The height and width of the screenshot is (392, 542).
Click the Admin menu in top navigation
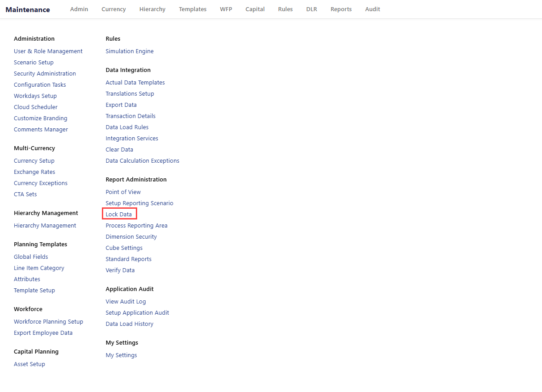(79, 9)
